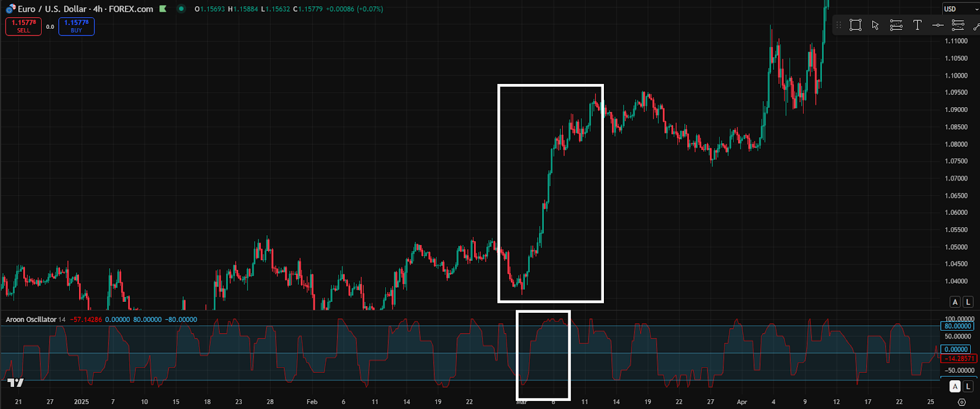
Task: Click the 1.07500 price scale label
Action: click(x=956, y=162)
